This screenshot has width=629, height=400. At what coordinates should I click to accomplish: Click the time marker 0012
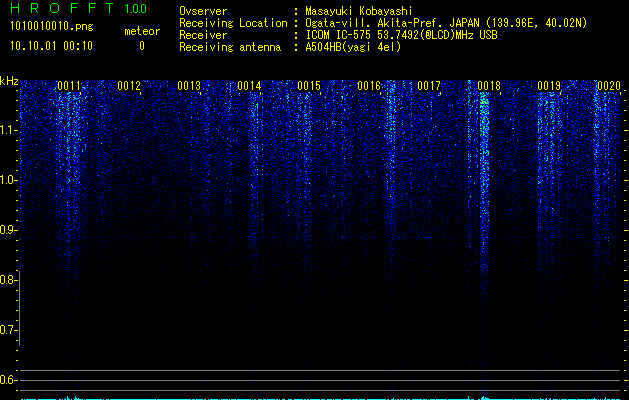[x=129, y=86]
